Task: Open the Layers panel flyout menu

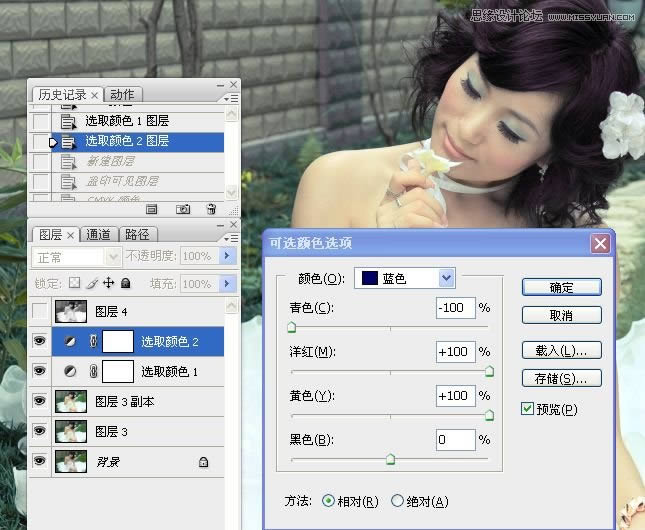Action: tap(231, 236)
